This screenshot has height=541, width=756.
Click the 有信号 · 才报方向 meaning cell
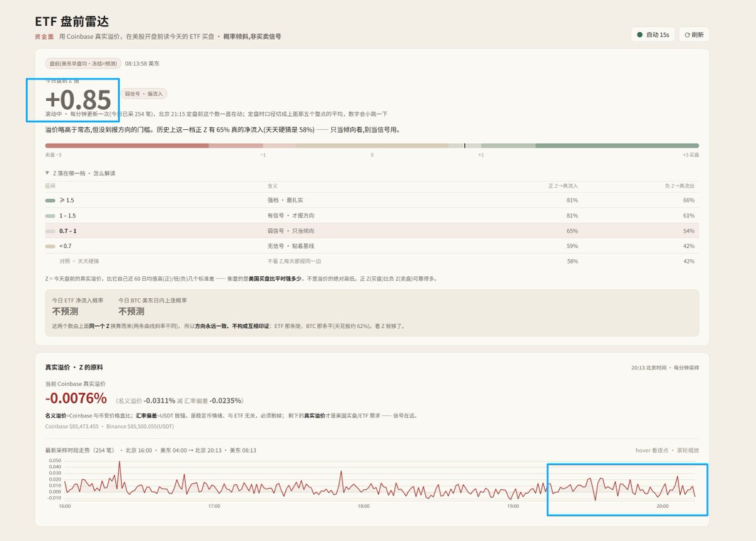[291, 216]
